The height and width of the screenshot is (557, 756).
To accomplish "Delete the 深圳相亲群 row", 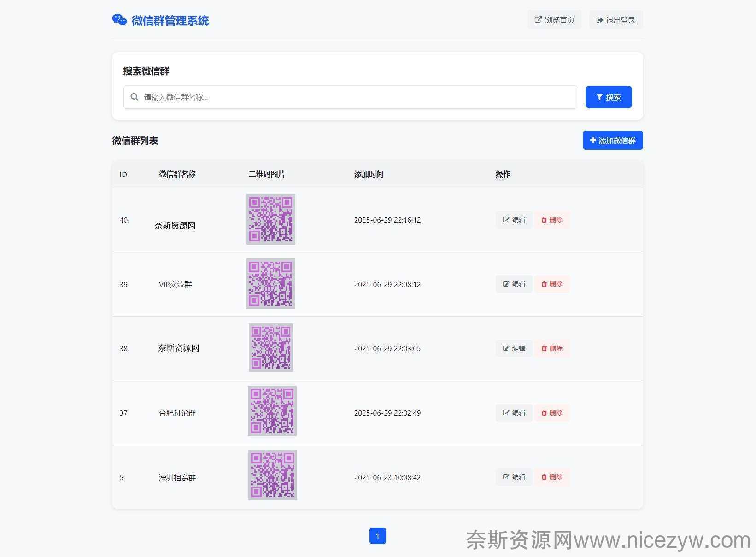I will tap(552, 477).
